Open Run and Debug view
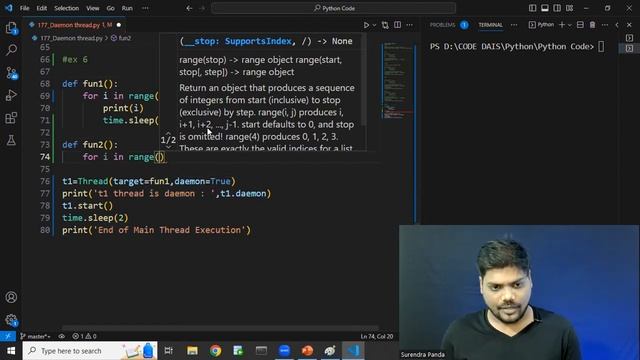 11,96
